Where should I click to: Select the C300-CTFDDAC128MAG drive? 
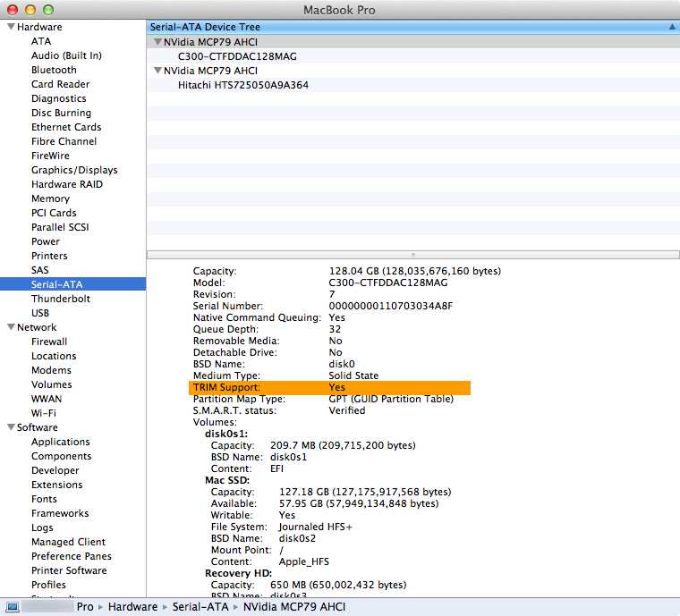[x=237, y=56]
